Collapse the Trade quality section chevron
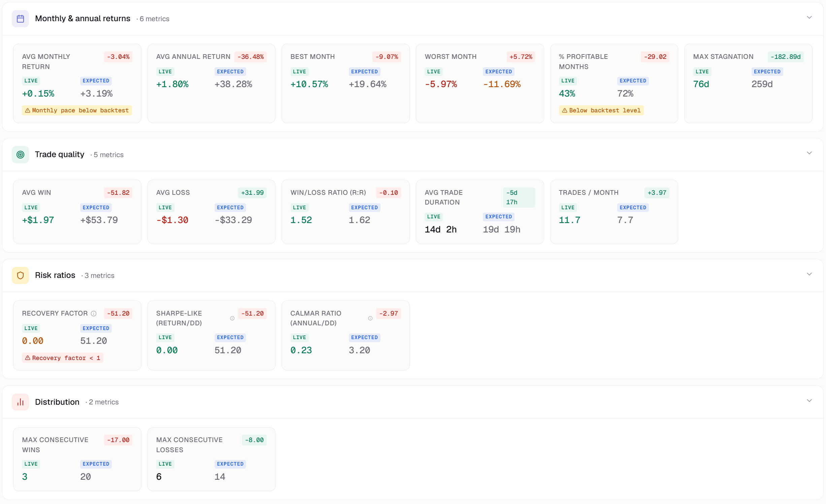 (x=809, y=153)
